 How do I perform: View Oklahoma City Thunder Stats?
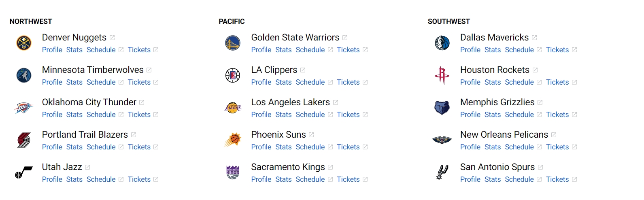74,115
